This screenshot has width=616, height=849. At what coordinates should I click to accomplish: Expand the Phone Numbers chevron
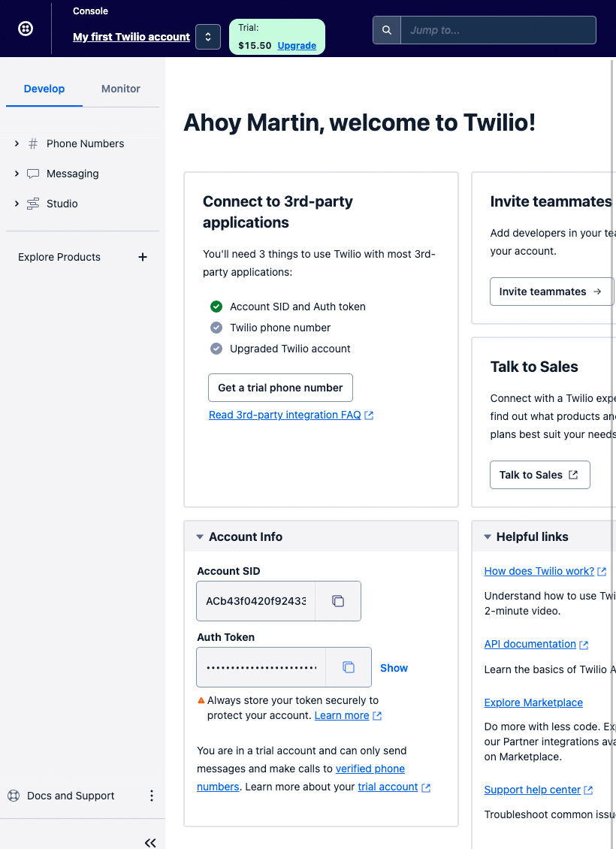[x=17, y=144]
